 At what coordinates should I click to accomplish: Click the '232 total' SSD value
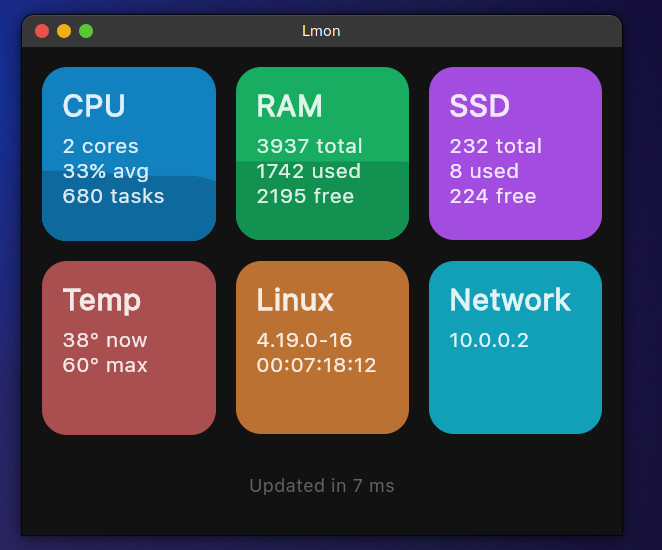496,146
